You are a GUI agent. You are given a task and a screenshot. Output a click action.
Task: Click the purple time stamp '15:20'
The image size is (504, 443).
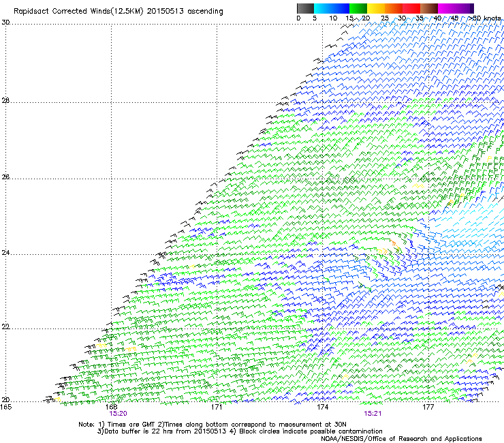pos(118,414)
